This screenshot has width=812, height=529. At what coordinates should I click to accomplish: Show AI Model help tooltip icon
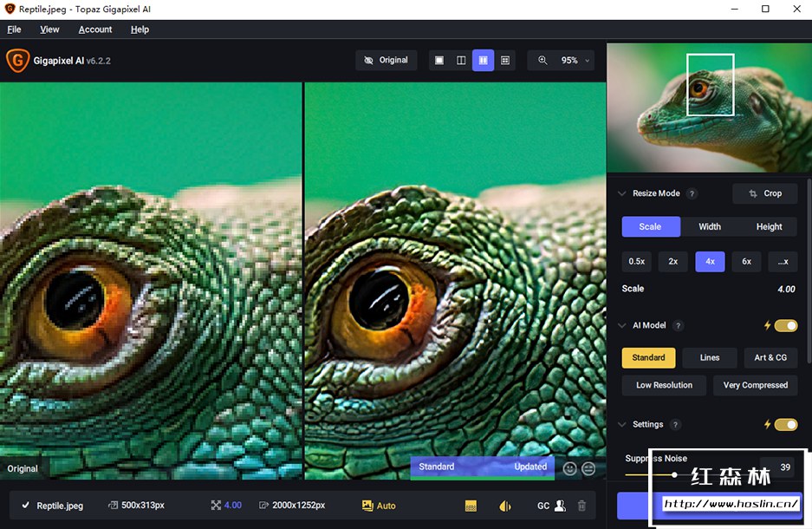pyautogui.click(x=678, y=325)
